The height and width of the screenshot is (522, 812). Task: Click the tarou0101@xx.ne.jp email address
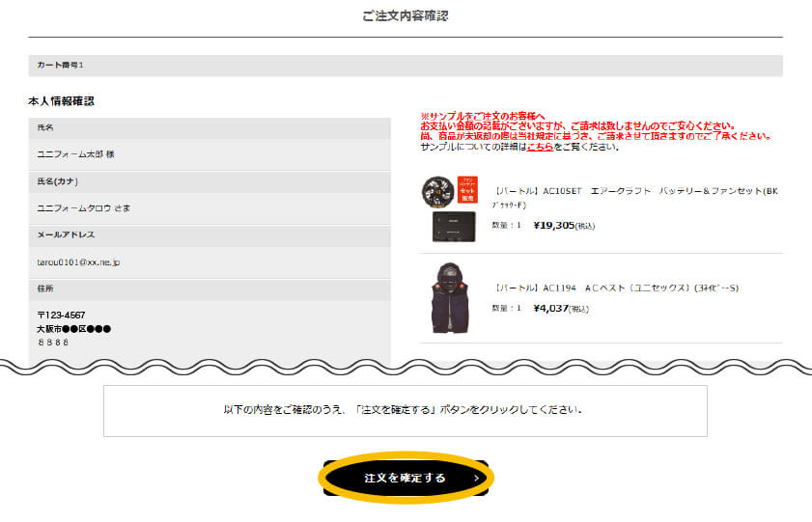click(78, 262)
